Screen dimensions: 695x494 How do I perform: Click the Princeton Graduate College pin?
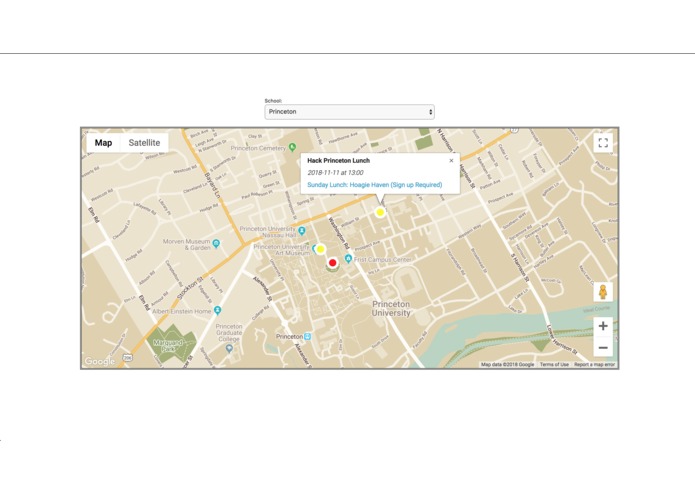tap(229, 349)
